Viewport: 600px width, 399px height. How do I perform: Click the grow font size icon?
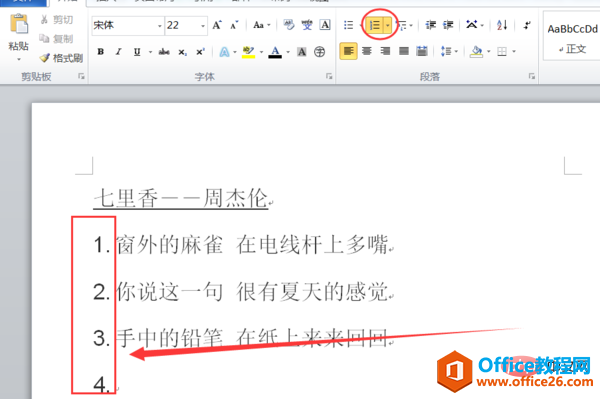(x=217, y=25)
